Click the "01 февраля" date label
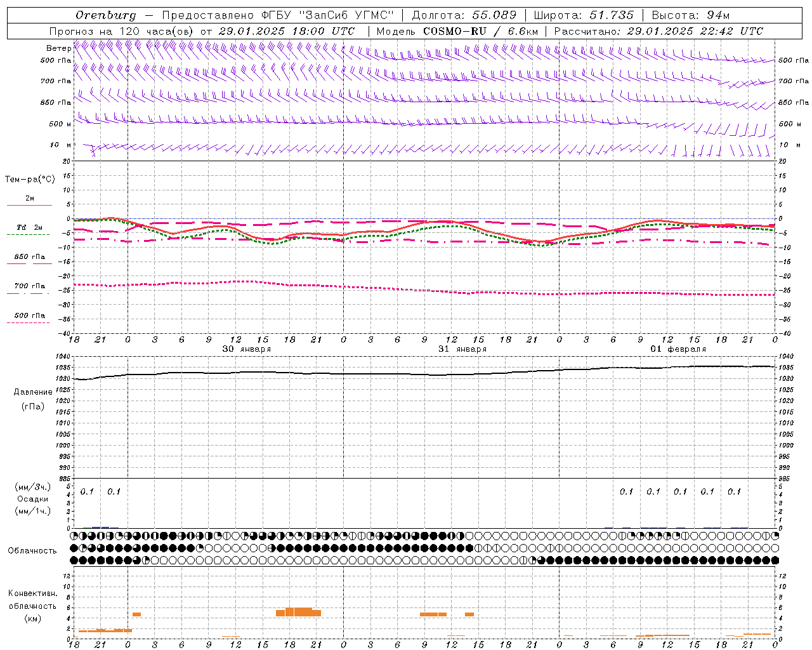 click(x=678, y=349)
